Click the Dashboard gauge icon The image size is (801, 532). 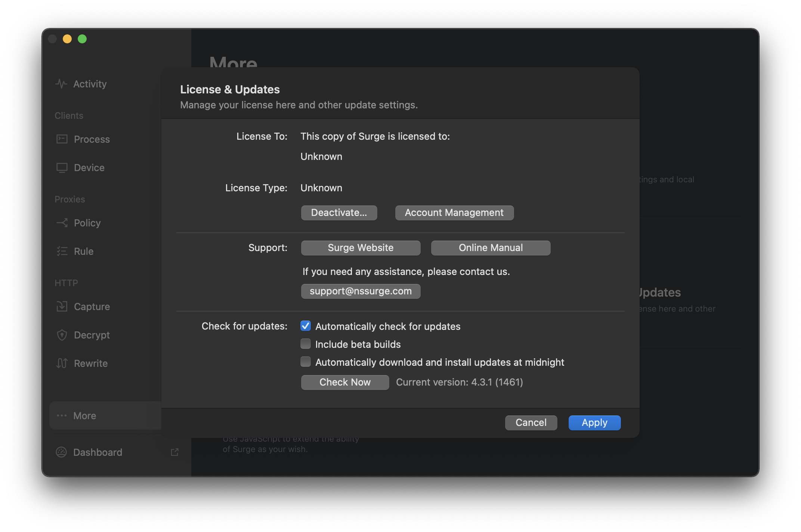coord(61,452)
